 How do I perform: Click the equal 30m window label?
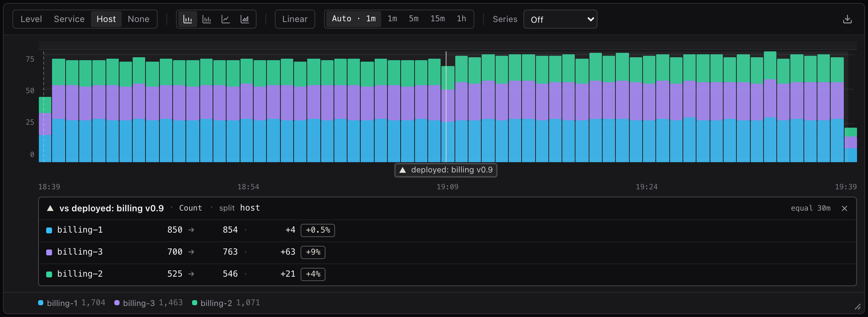coord(810,208)
